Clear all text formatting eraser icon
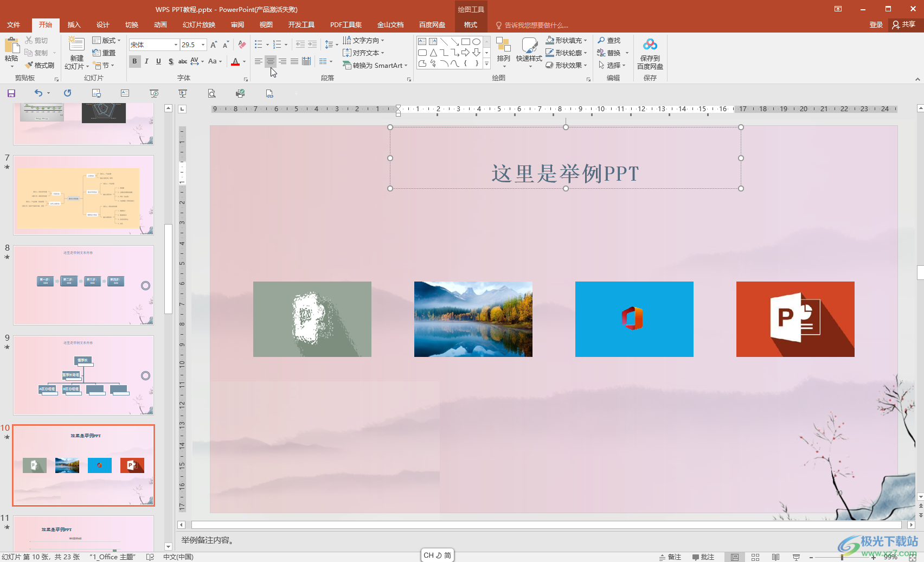This screenshot has height=562, width=924. coord(242,44)
